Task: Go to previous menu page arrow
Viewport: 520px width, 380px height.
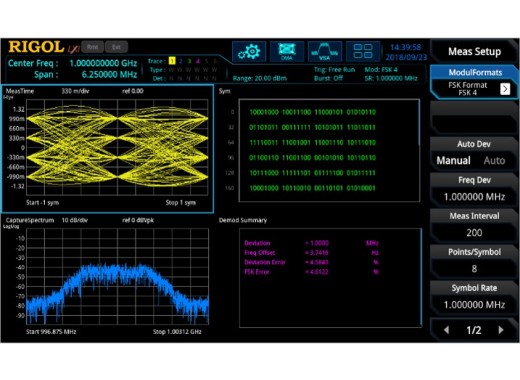Action: point(446,330)
